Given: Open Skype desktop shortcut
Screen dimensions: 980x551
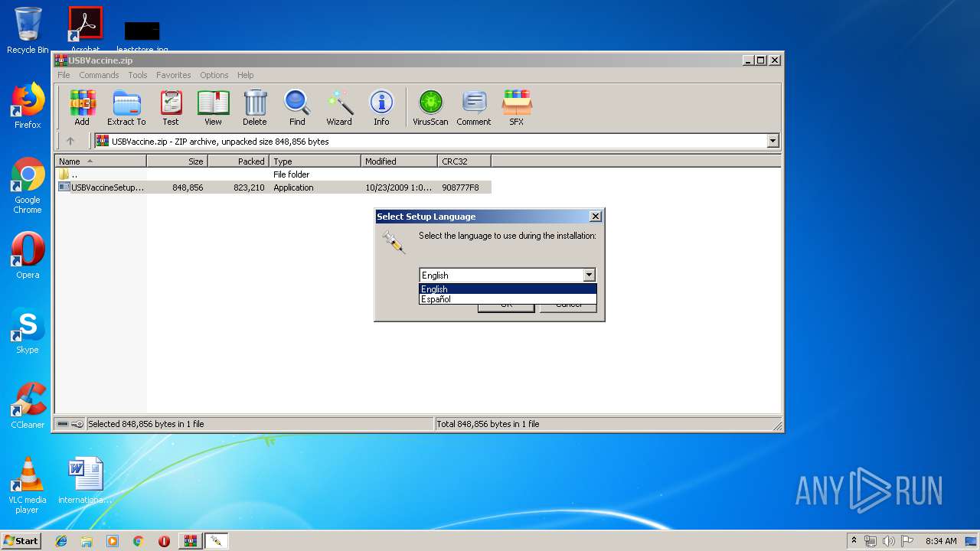Looking at the screenshot, I should click(28, 331).
